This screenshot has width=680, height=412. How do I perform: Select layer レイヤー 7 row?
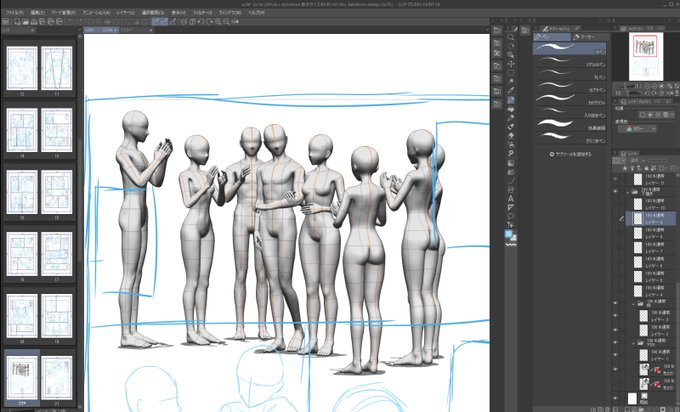pos(649,248)
